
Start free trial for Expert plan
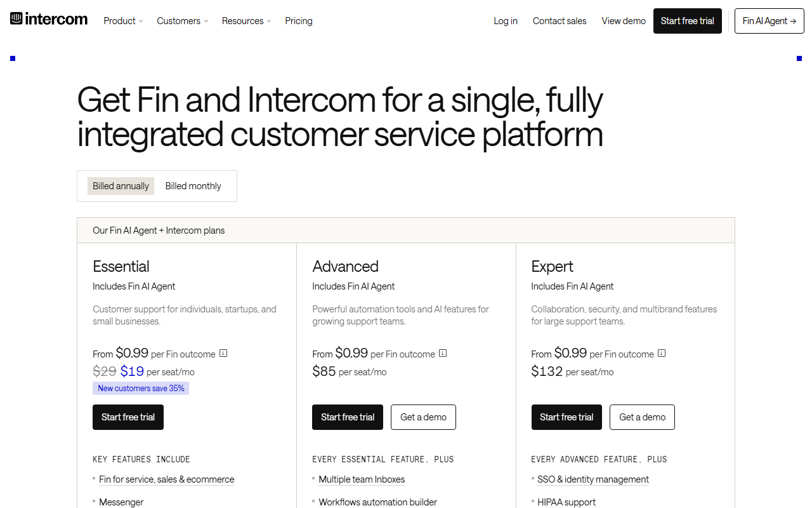pos(566,417)
